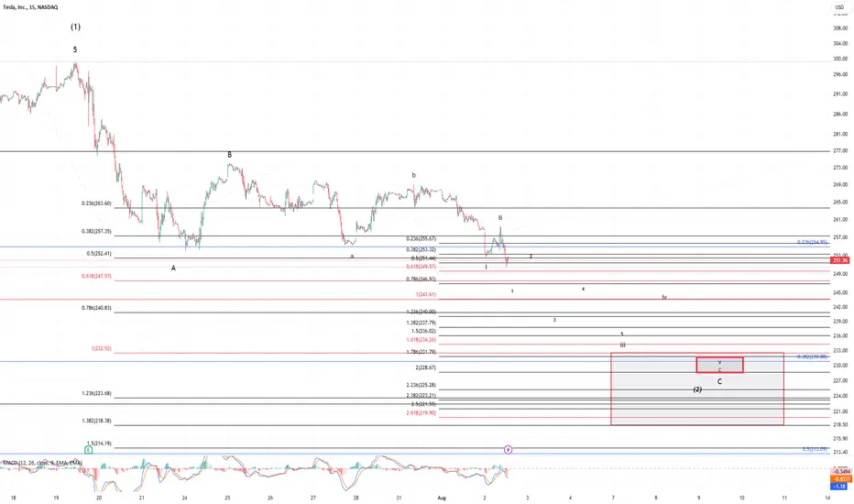854x504 pixels.
Task: Select the red 1(243.61) extension label
Action: click(x=426, y=295)
